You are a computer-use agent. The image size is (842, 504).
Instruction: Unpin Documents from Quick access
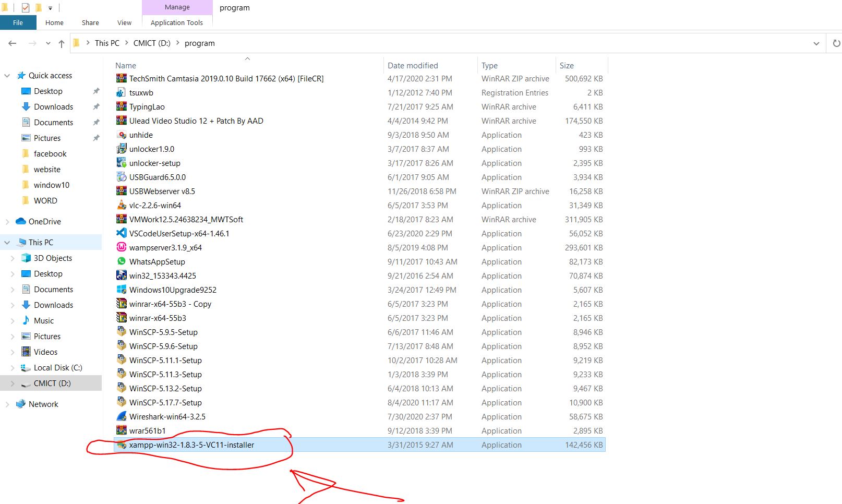tap(96, 122)
